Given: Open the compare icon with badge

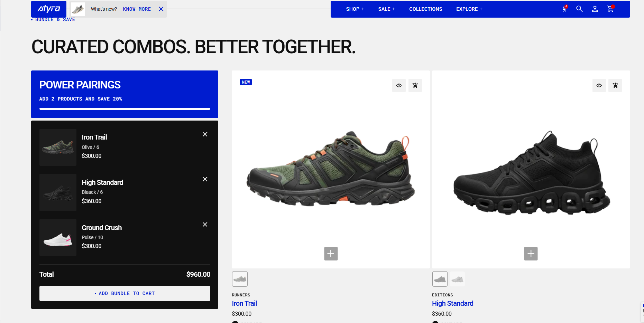Looking at the screenshot, I should pyautogui.click(x=564, y=9).
